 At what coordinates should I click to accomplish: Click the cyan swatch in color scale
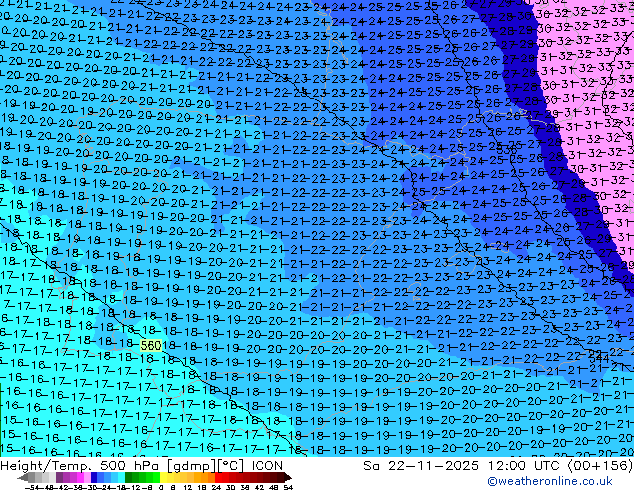tap(121, 477)
